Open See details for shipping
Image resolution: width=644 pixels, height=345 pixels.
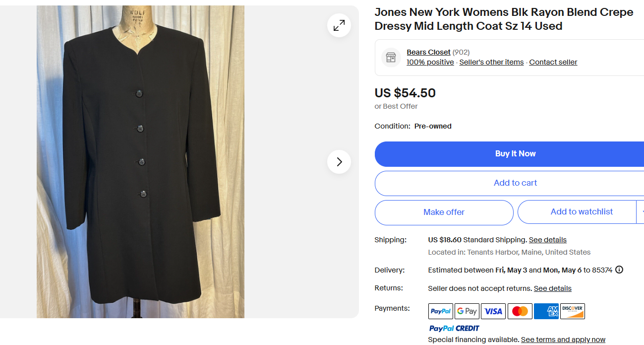pos(547,240)
